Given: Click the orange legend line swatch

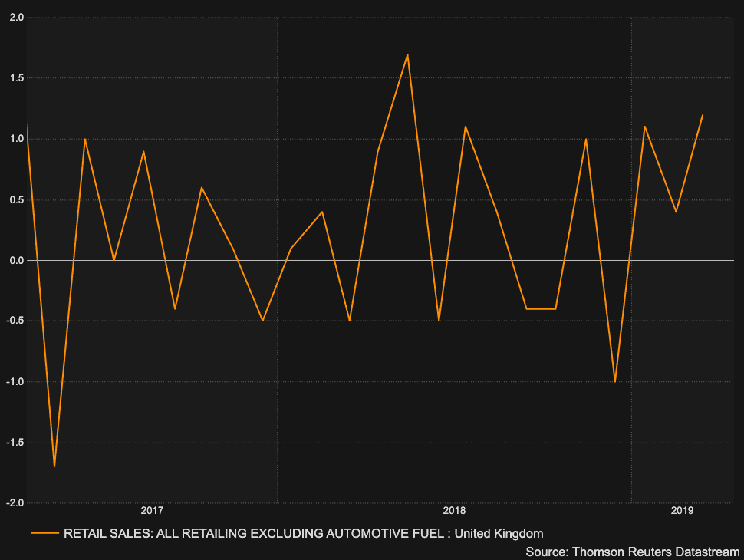Looking at the screenshot, I should point(44,533).
